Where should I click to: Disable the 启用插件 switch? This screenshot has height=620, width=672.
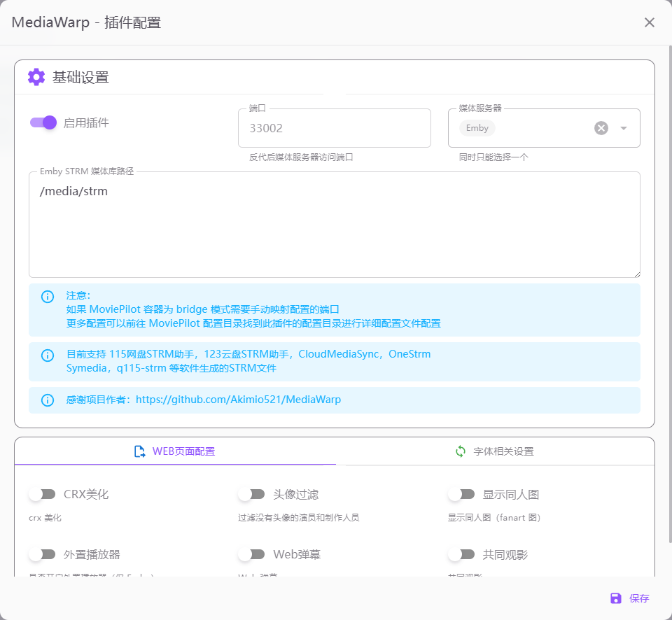43,122
